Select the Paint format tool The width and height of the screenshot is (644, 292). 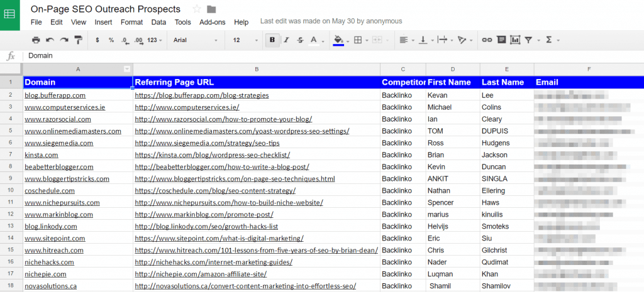click(x=78, y=40)
